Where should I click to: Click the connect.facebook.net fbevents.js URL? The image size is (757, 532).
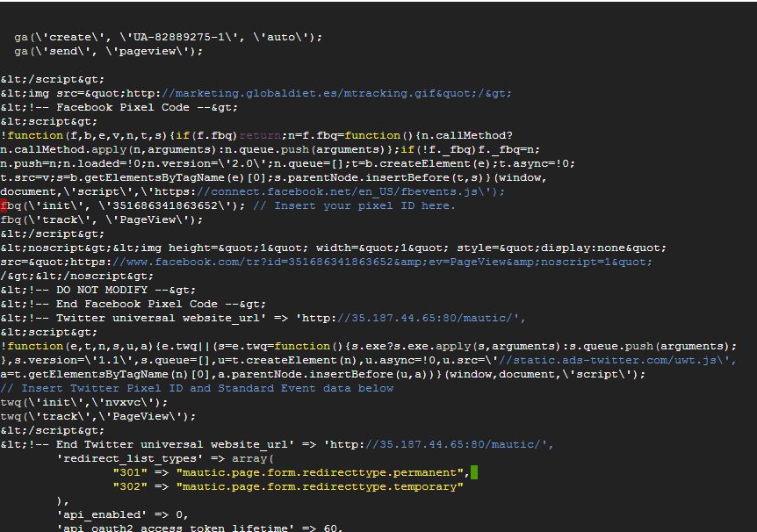tap(350, 191)
